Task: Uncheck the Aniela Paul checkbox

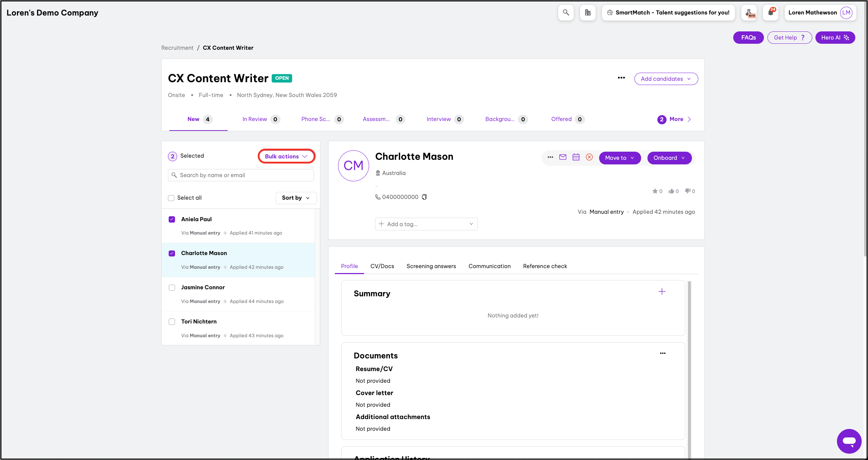Action: pyautogui.click(x=172, y=219)
